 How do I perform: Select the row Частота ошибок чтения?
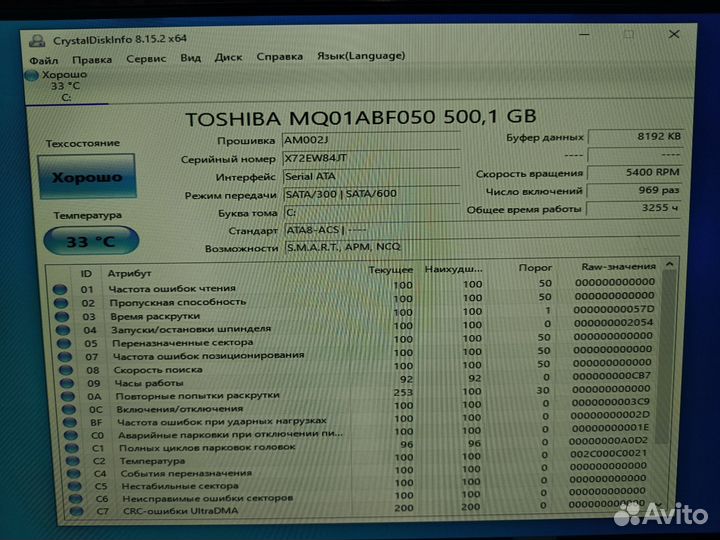pos(356,287)
